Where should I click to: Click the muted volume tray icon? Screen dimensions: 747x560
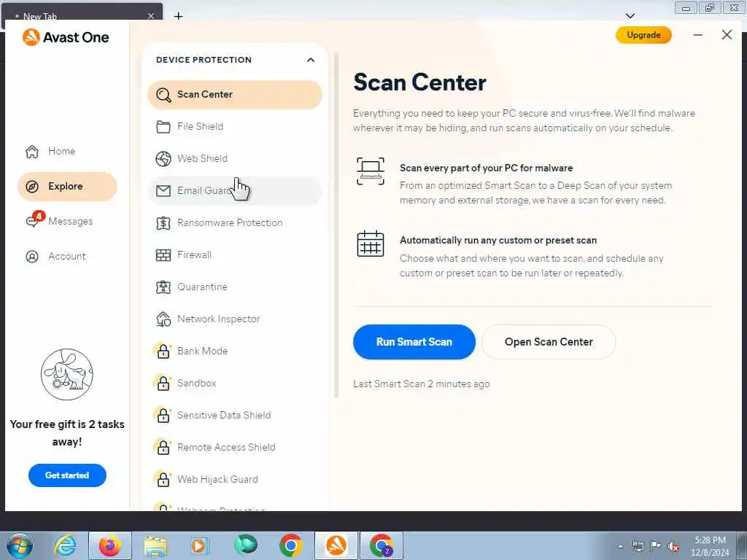point(673,547)
